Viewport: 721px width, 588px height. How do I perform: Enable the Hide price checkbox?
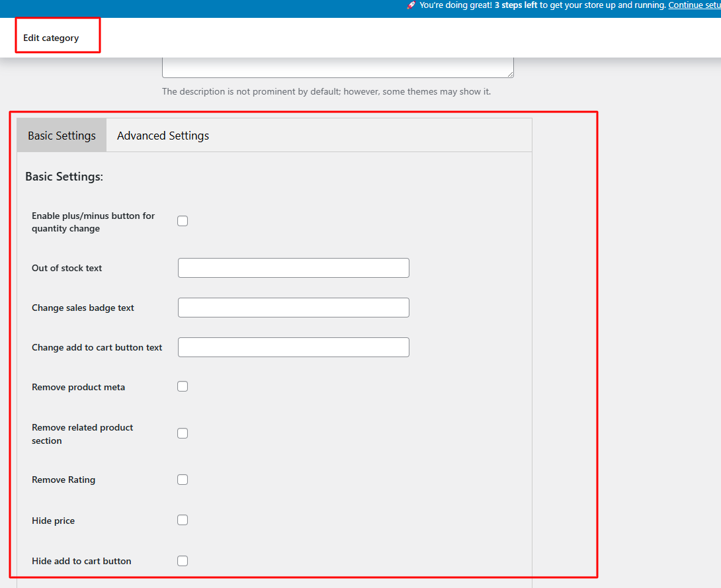[183, 520]
